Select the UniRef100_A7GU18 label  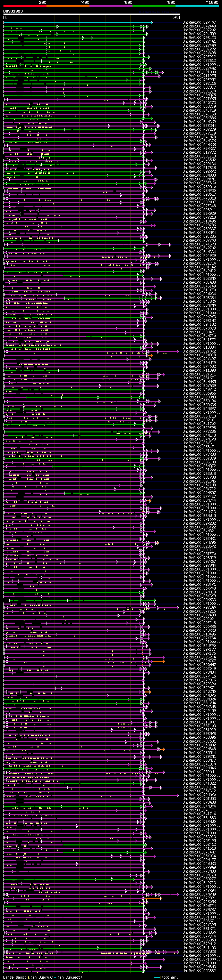[199, 198]
